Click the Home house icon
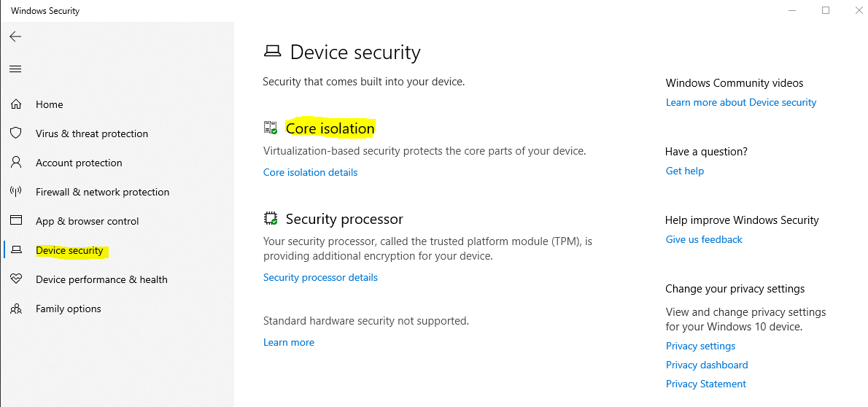Image resolution: width=868 pixels, height=407 pixels. click(x=16, y=104)
